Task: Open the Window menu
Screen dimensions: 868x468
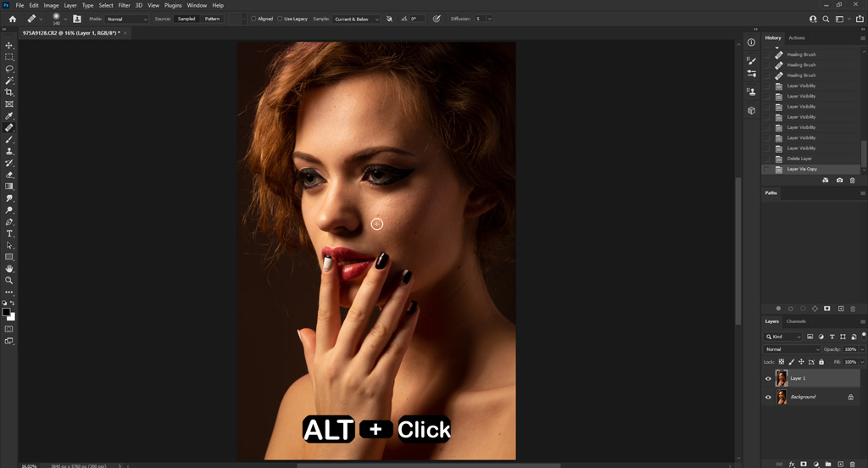Action: (x=197, y=5)
